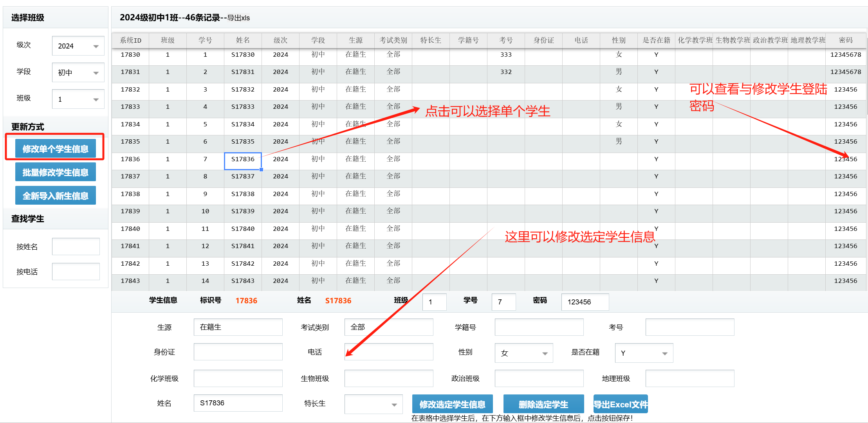Viewport: 868px width, 423px height.
Task: Focus the 政治班级 input field
Action: click(x=539, y=378)
